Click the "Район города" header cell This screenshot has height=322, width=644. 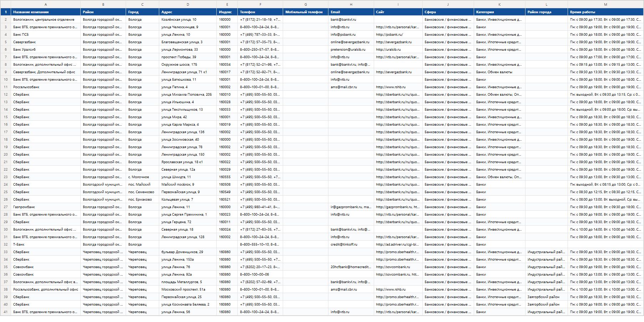547,12
